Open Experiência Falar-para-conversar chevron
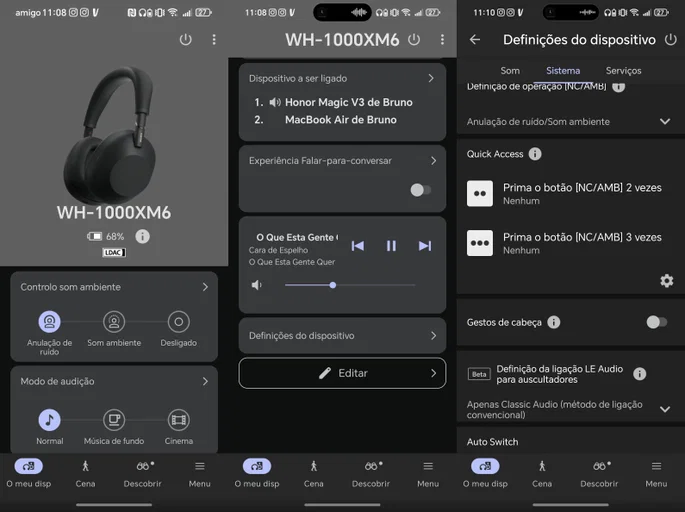The height and width of the screenshot is (512, 685). point(433,161)
